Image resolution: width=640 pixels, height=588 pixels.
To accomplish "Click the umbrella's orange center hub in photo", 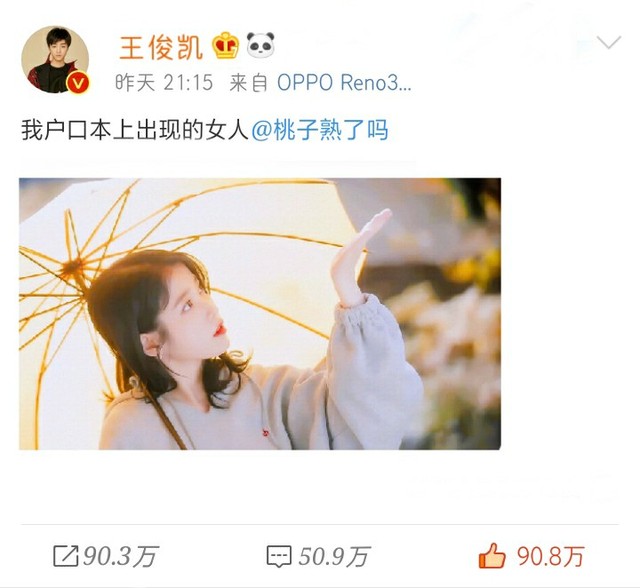I will 74,268.
